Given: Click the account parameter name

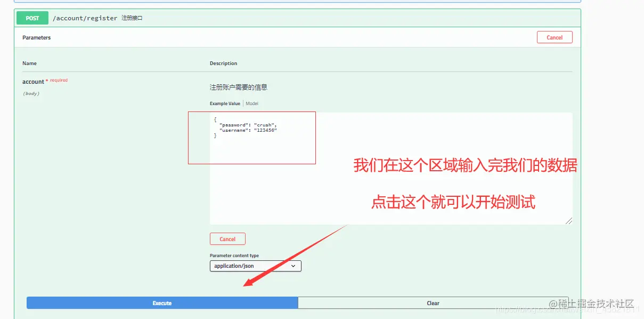Looking at the screenshot, I should pyautogui.click(x=32, y=81).
